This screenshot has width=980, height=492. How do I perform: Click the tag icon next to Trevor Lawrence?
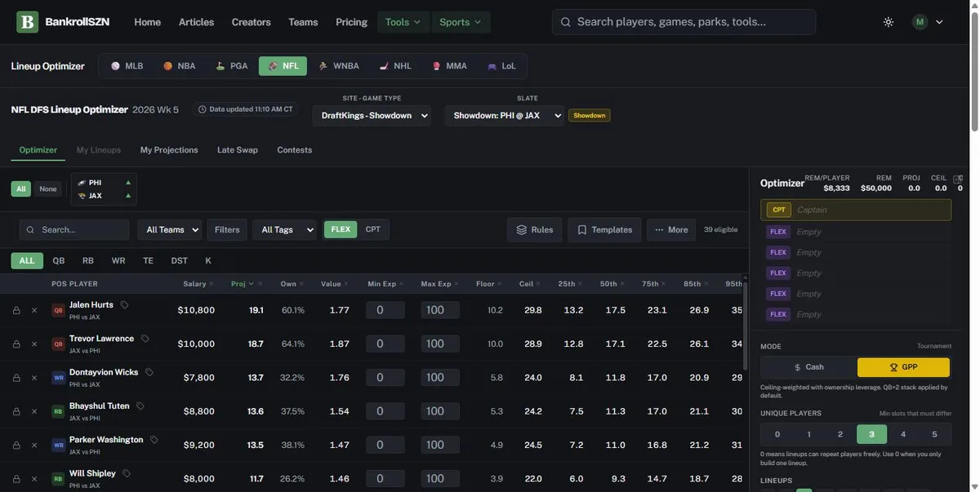point(145,339)
